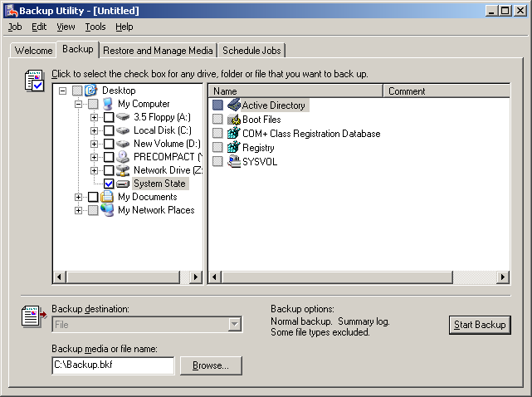The height and width of the screenshot is (397, 532).
Task: Open the Backup destination dropdown
Action: (x=234, y=324)
